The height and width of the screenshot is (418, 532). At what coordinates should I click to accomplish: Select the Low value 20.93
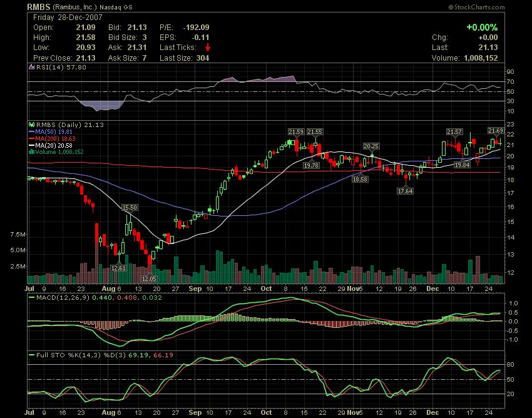[86, 48]
